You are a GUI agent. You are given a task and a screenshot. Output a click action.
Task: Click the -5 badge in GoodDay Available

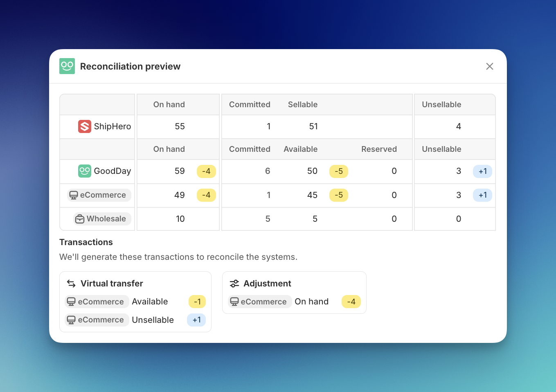tap(339, 171)
